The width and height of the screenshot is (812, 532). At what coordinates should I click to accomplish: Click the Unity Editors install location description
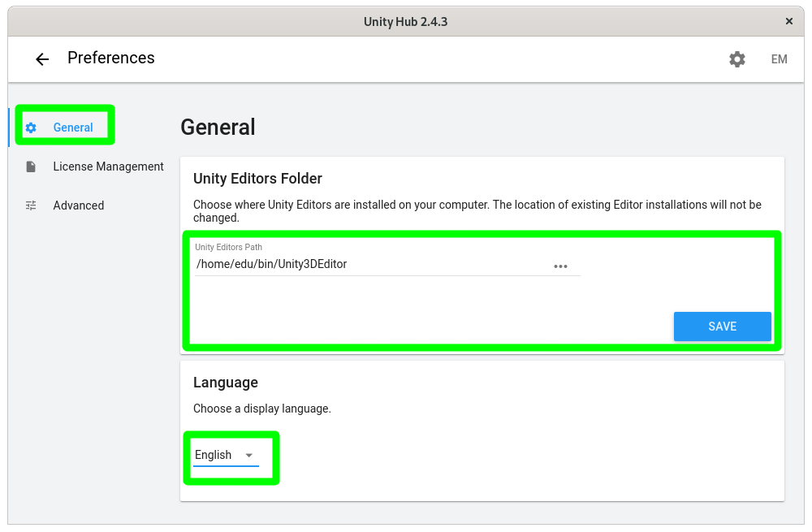click(x=477, y=211)
